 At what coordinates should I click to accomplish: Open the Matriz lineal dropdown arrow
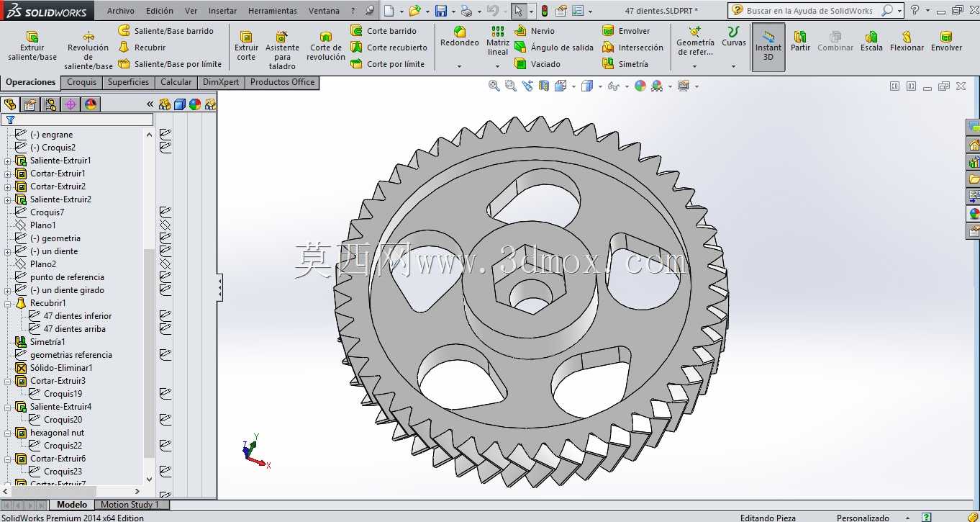pos(497,66)
